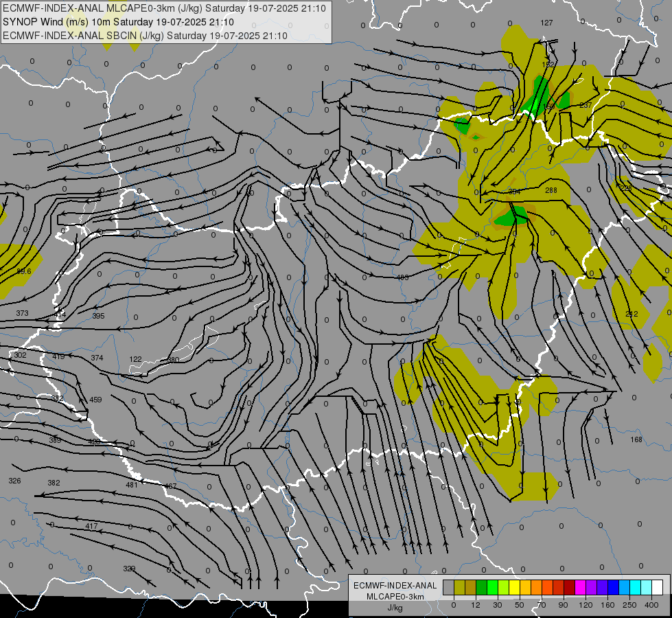Viewport: 672px width, 618px height.
Task: Click the '329' value on the map
Action: (x=129, y=569)
